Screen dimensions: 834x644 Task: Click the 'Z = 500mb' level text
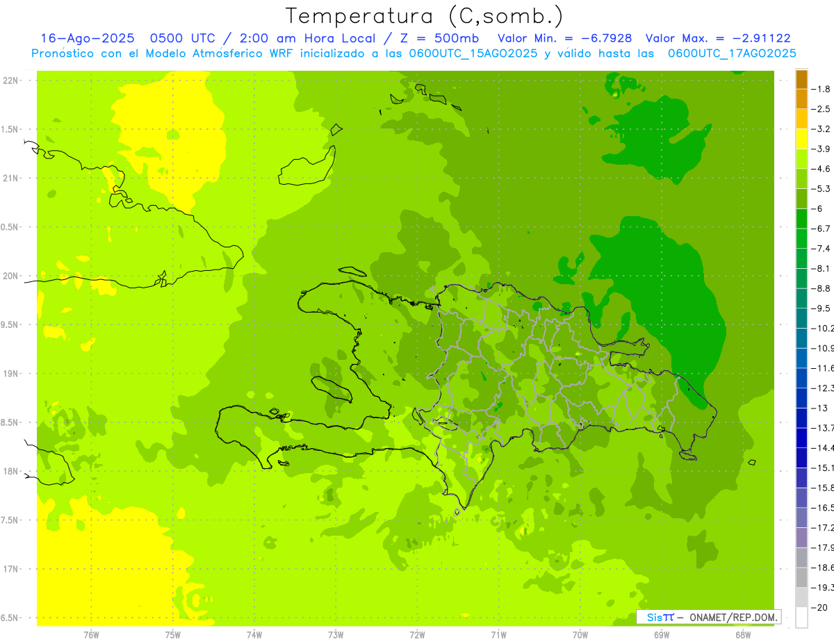click(439, 38)
